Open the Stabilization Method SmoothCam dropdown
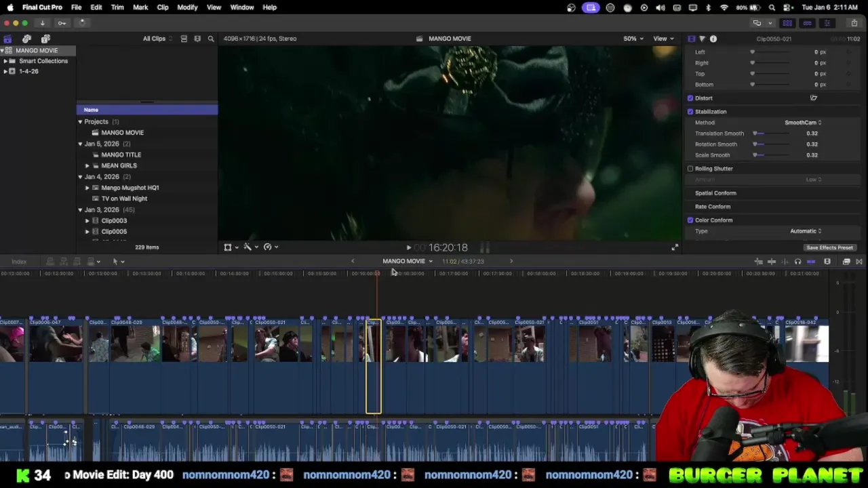Image resolution: width=868 pixels, height=488 pixels. pos(803,123)
